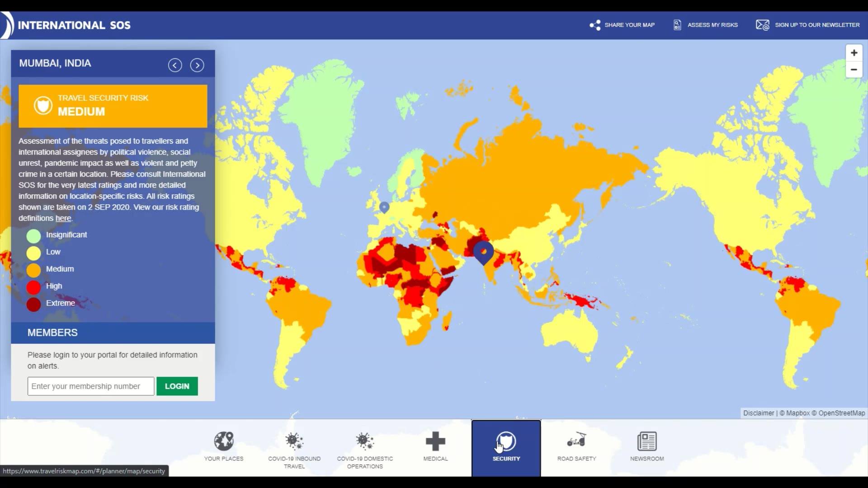Viewport: 868px width, 488px height.
Task: Click the Low yellow legend swatch
Action: [x=33, y=253]
